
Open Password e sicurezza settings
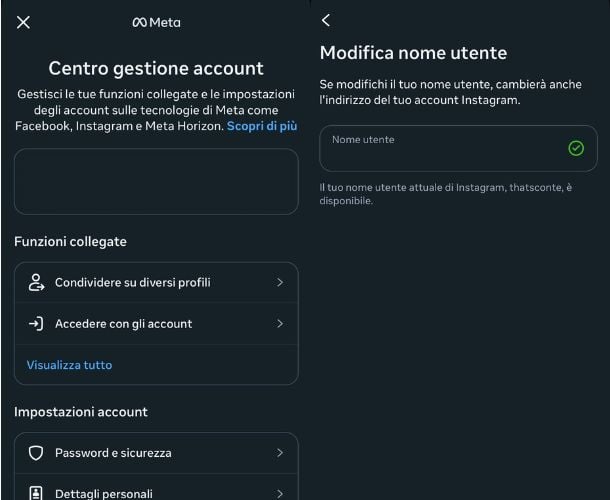[x=113, y=453]
